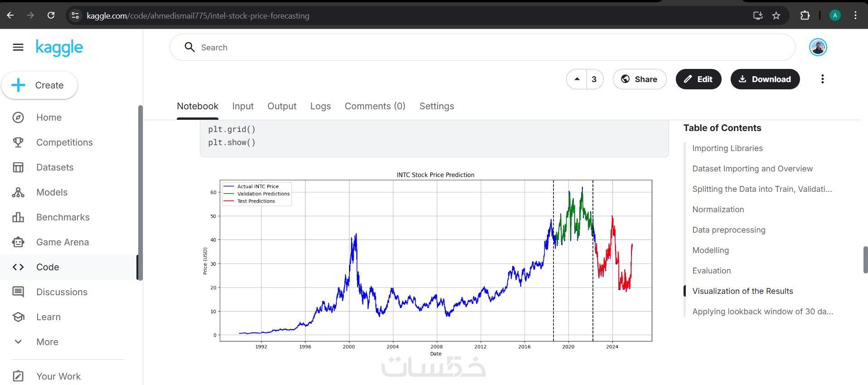Open the Benchmarks chart icon
This screenshot has height=385, width=868.
click(x=18, y=217)
